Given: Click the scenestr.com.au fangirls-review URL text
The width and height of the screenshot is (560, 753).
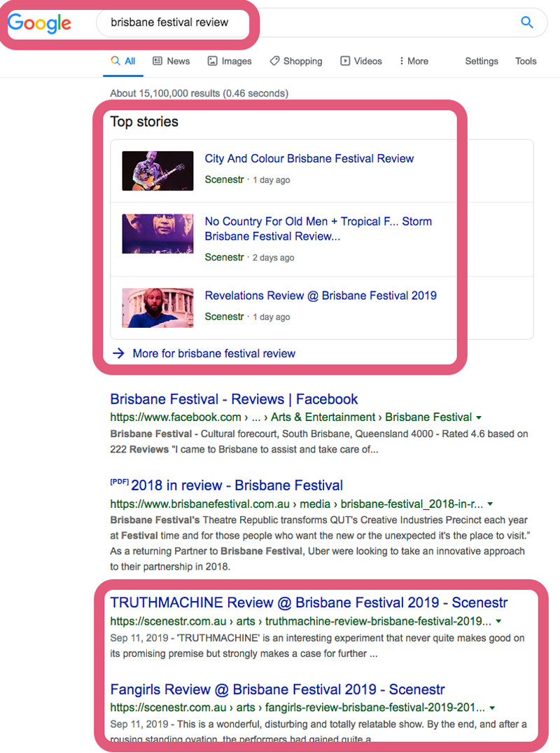Looking at the screenshot, I should click(297, 707).
